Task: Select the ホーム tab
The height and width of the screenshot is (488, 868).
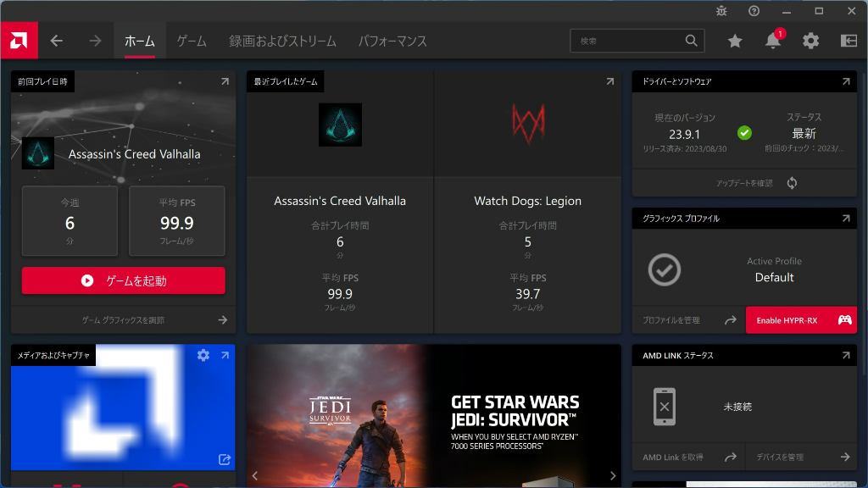Action: coord(140,41)
